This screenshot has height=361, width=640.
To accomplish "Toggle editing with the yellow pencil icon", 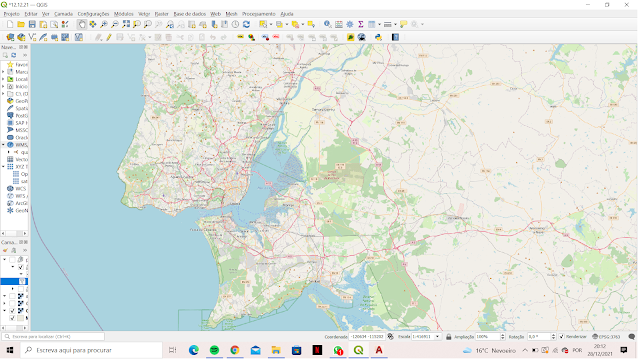I will pos(109,38).
